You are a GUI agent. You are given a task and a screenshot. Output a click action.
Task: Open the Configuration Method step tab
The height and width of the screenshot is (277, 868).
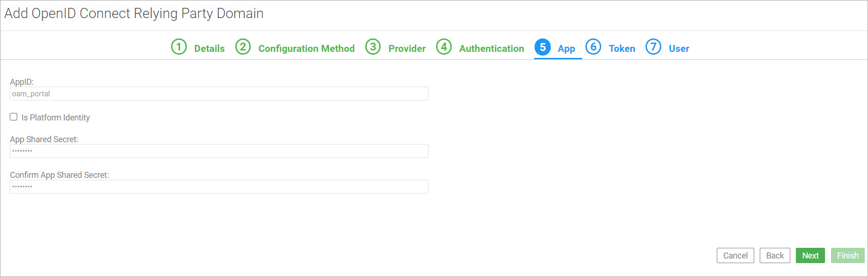[307, 49]
